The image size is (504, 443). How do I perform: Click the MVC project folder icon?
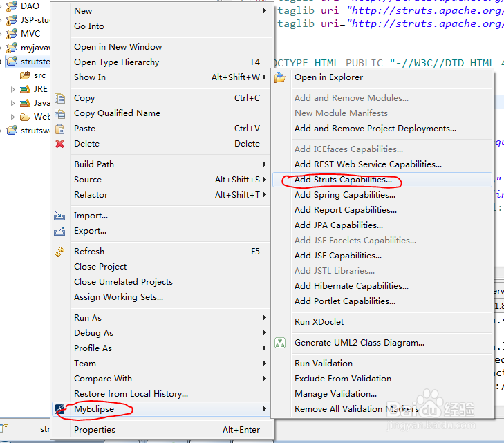tap(12, 34)
